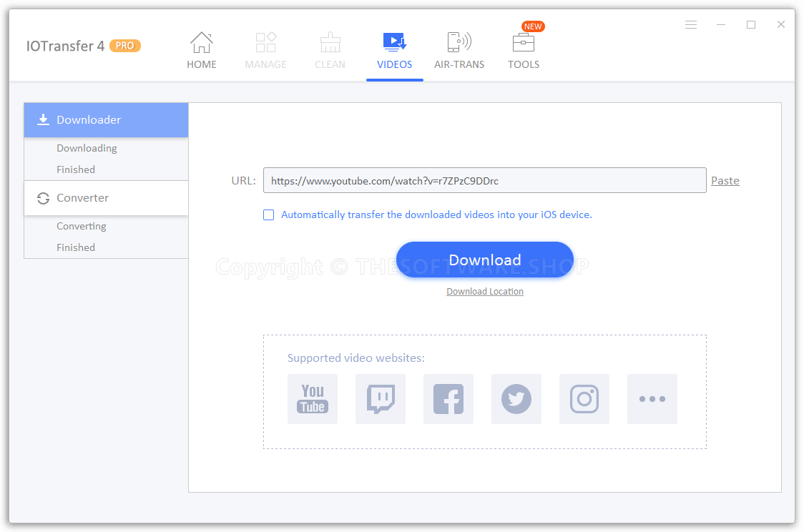Click the NEW badge above Tools
This screenshot has width=804, height=532.
533,26
